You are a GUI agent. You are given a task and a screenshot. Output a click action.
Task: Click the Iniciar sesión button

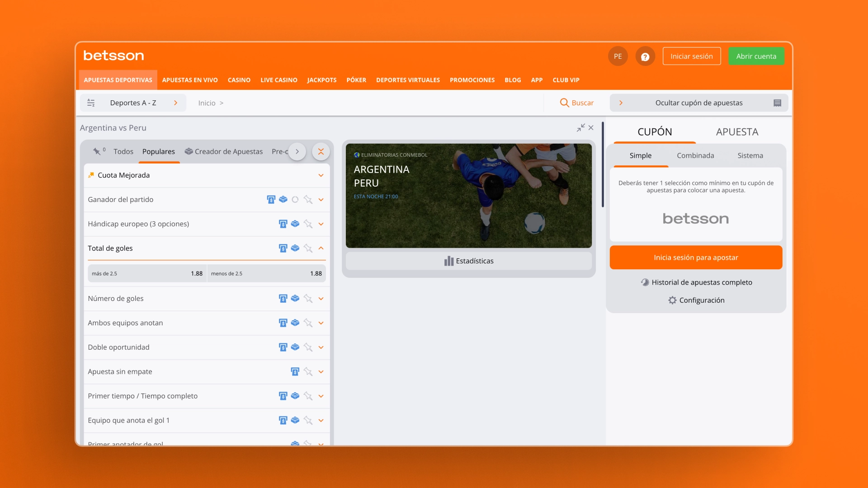pyautogui.click(x=692, y=56)
